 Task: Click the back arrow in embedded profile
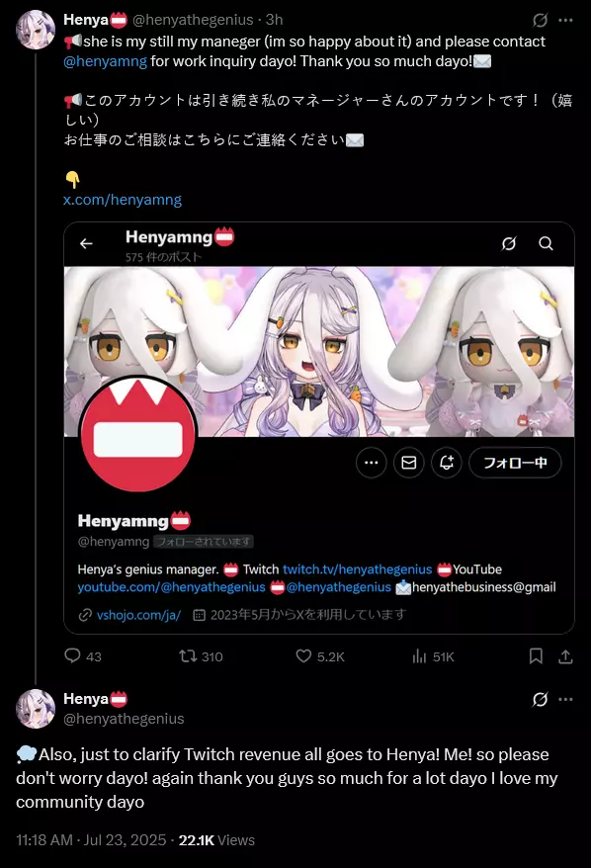pos(86,243)
